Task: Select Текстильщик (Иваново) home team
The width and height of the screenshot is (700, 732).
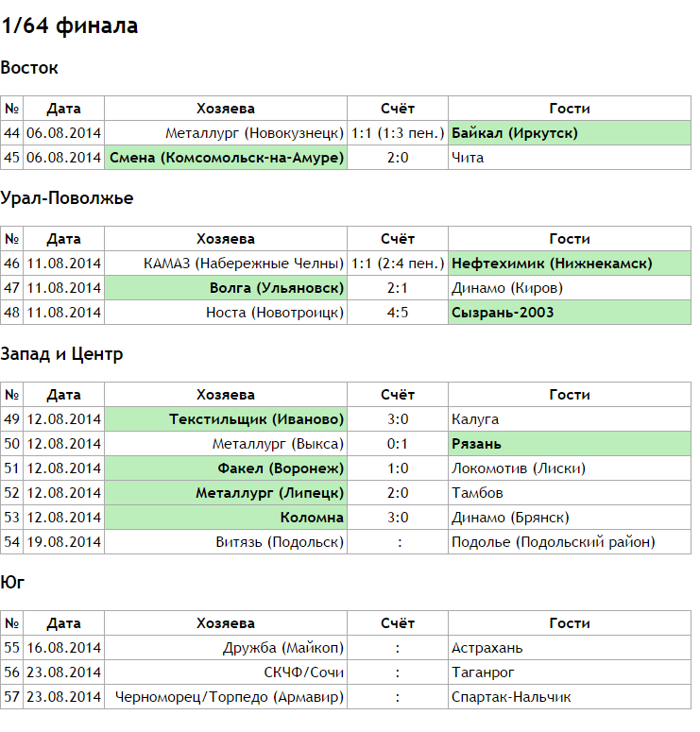Action: click(x=256, y=419)
